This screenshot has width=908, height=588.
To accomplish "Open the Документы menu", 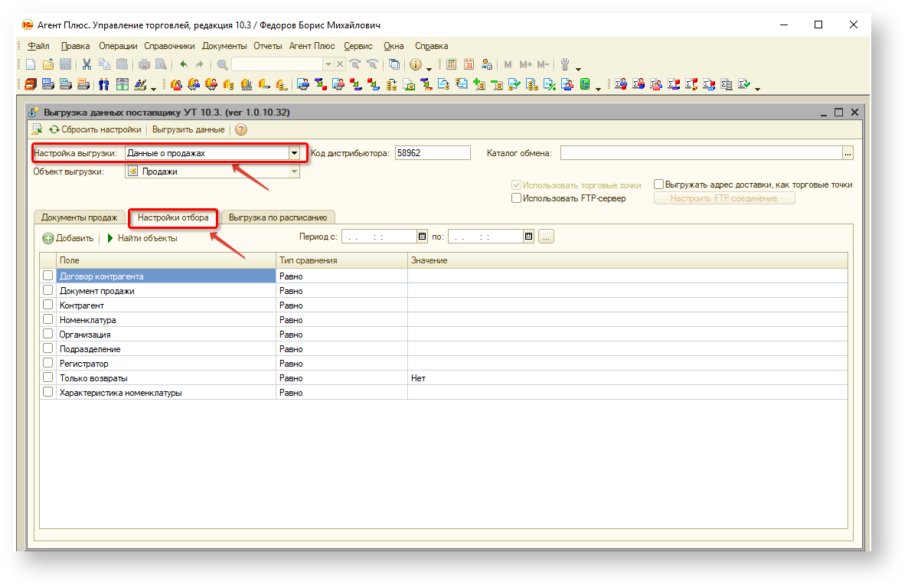I will pos(224,46).
